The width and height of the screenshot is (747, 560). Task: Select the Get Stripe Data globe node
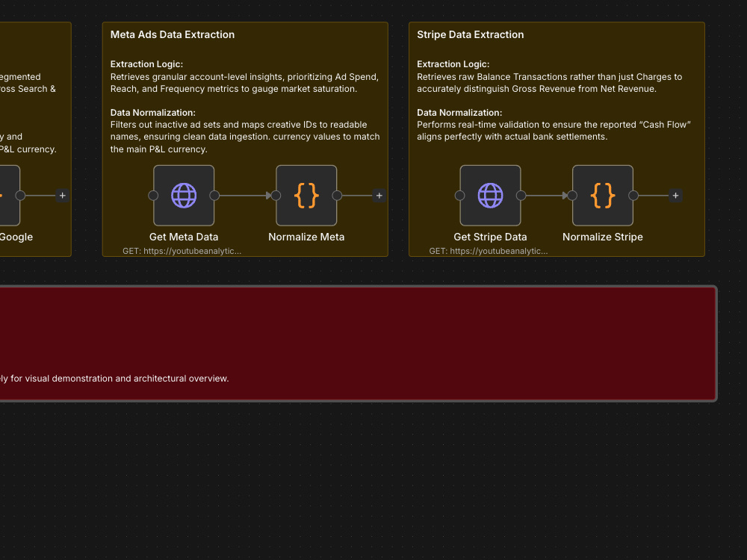click(x=490, y=195)
